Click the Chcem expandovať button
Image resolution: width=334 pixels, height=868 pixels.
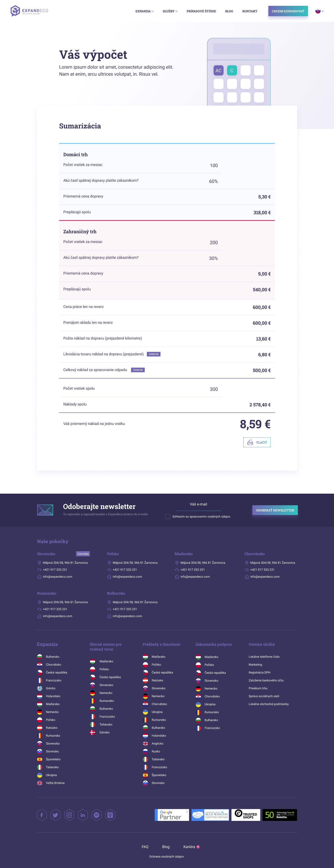coord(288,11)
